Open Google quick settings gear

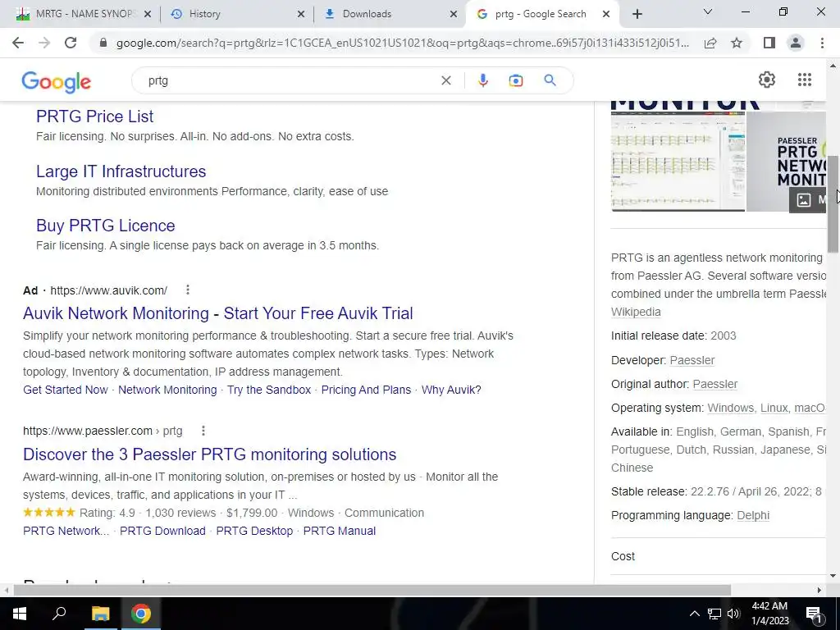coord(767,80)
